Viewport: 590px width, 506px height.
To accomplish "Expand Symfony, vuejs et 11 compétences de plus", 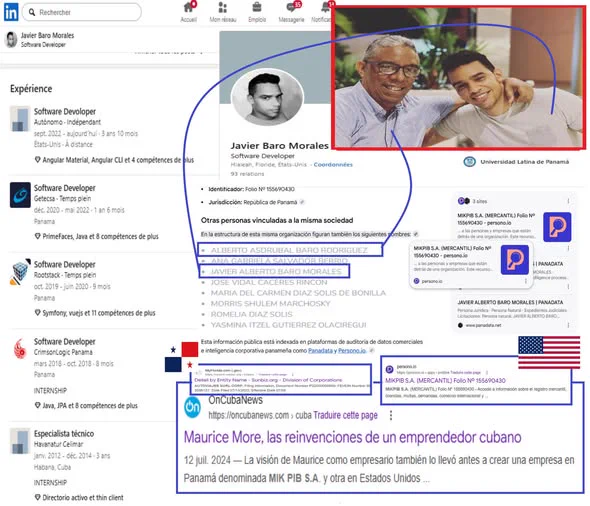I will tap(95, 313).
